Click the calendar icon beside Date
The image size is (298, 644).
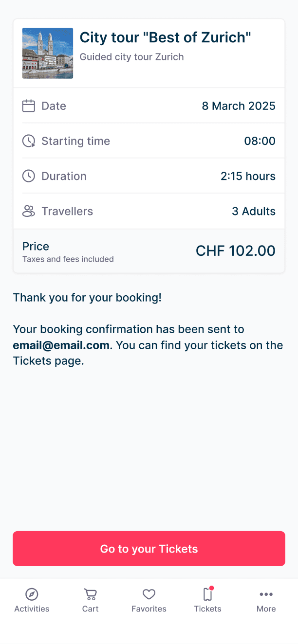[29, 106]
